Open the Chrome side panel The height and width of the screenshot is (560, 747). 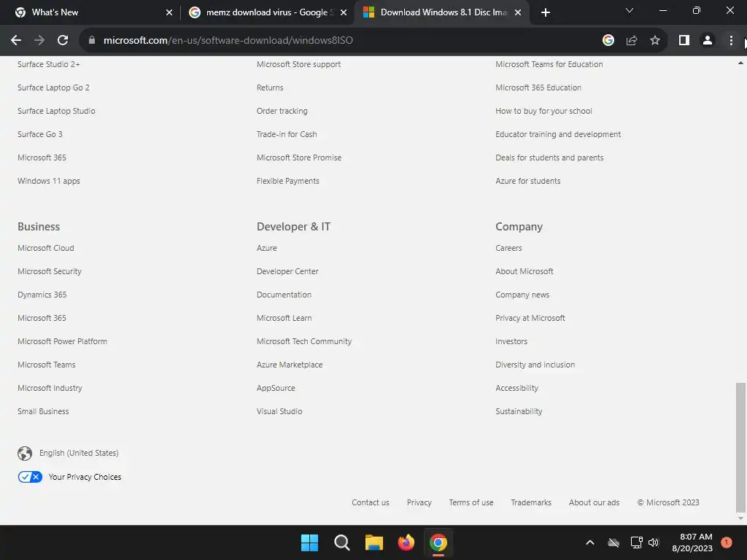(684, 41)
